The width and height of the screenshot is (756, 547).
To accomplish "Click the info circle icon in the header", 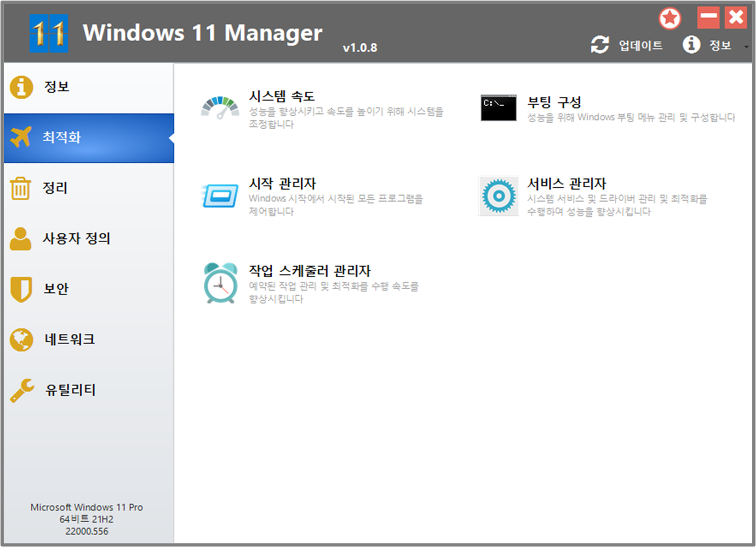I will 691,44.
